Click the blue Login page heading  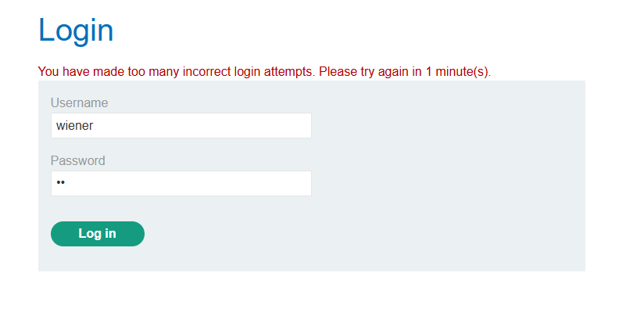tap(76, 31)
